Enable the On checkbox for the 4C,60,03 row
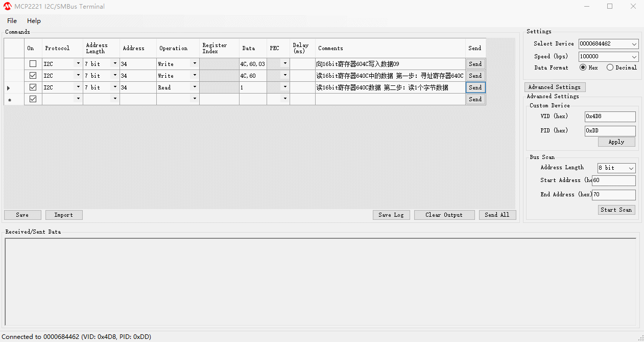644x342 pixels. click(x=33, y=64)
